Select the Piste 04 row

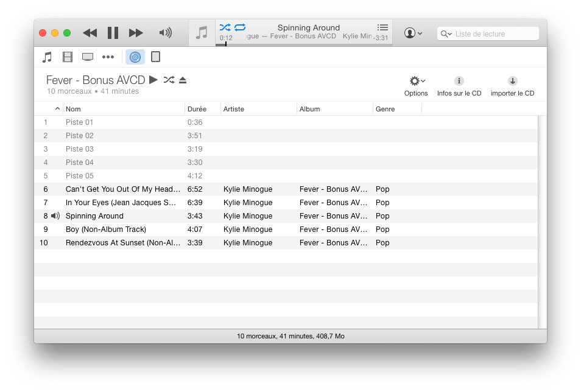coord(286,163)
